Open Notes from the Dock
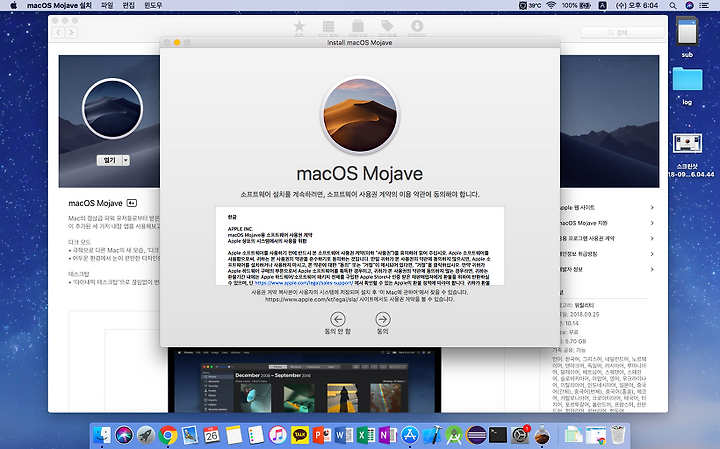720x449 pixels. [234, 435]
